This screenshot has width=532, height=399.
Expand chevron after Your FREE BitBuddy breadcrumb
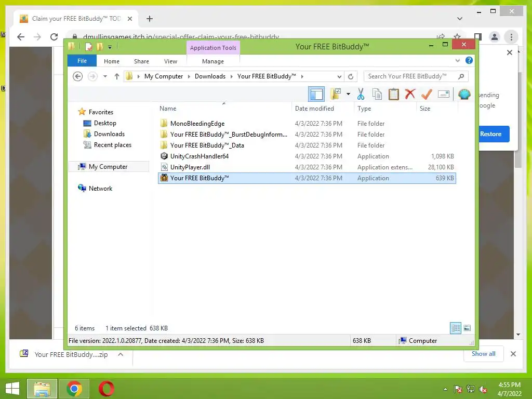point(302,76)
